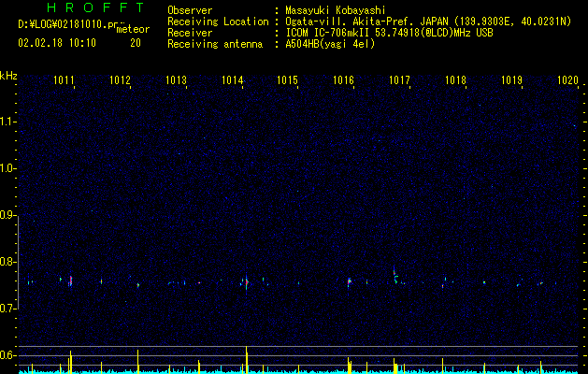The width and height of the screenshot is (588, 374).
Task: Click the 1012 time marker
Action: tap(120, 79)
